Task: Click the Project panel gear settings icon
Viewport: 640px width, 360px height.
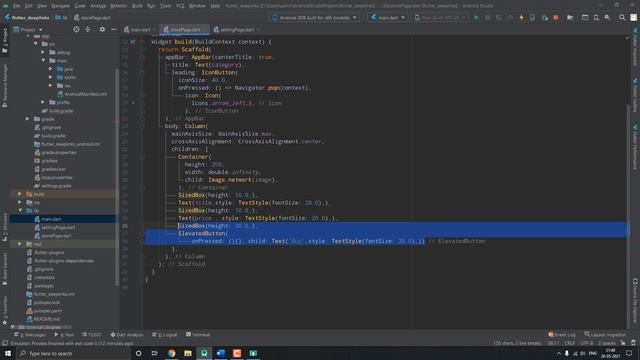Action: [x=102, y=29]
